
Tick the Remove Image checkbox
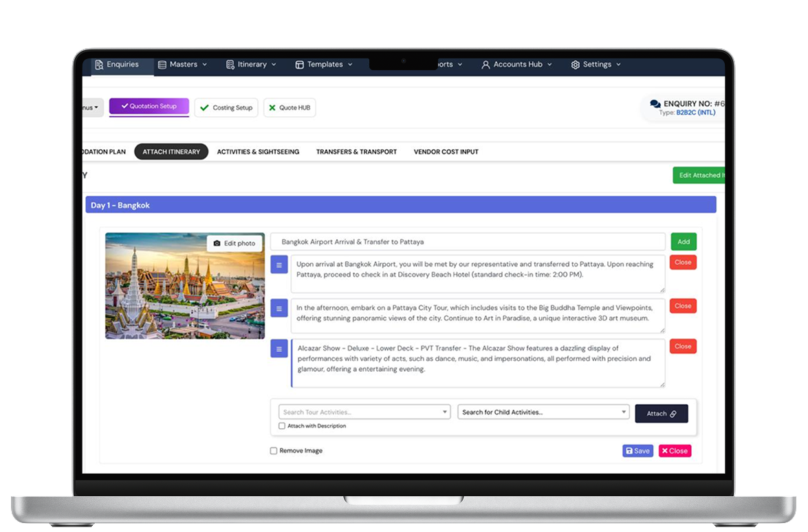(274, 451)
